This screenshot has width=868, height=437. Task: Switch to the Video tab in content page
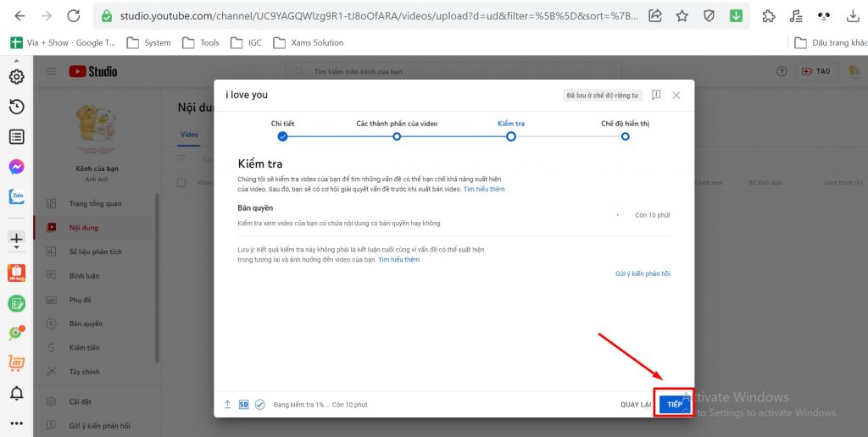[x=189, y=135]
